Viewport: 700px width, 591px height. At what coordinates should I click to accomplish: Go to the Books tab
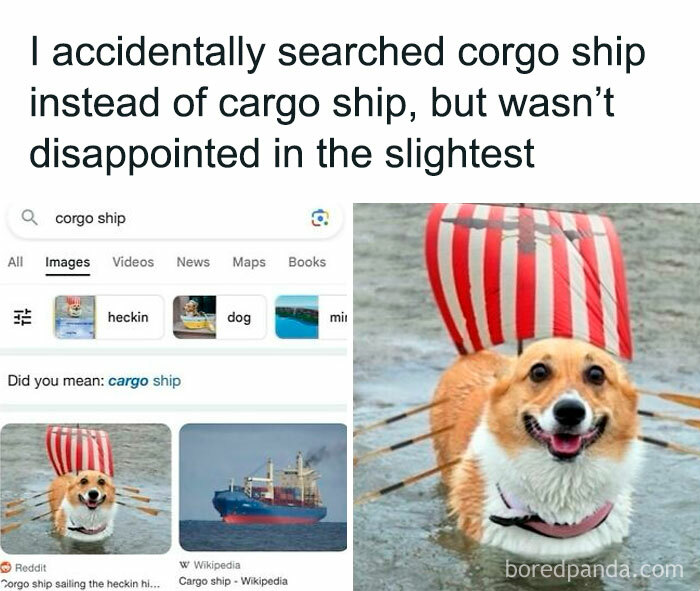pyautogui.click(x=307, y=262)
